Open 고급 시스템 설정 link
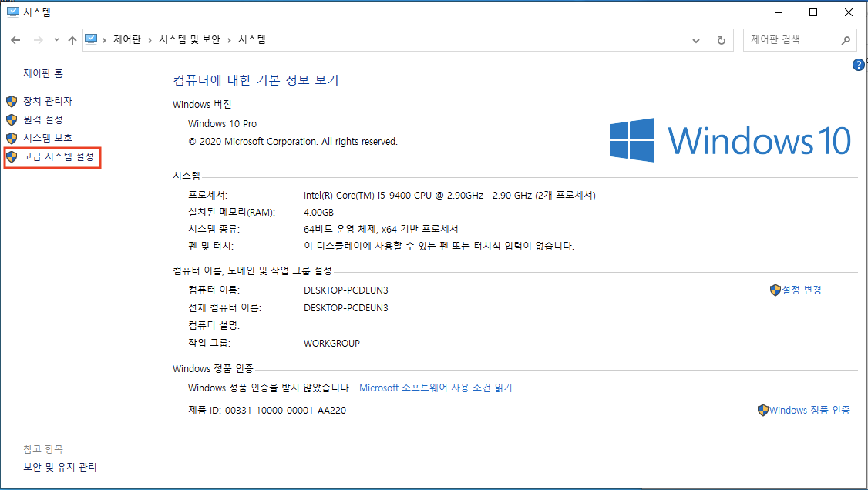This screenshot has width=868, height=490. click(x=59, y=157)
